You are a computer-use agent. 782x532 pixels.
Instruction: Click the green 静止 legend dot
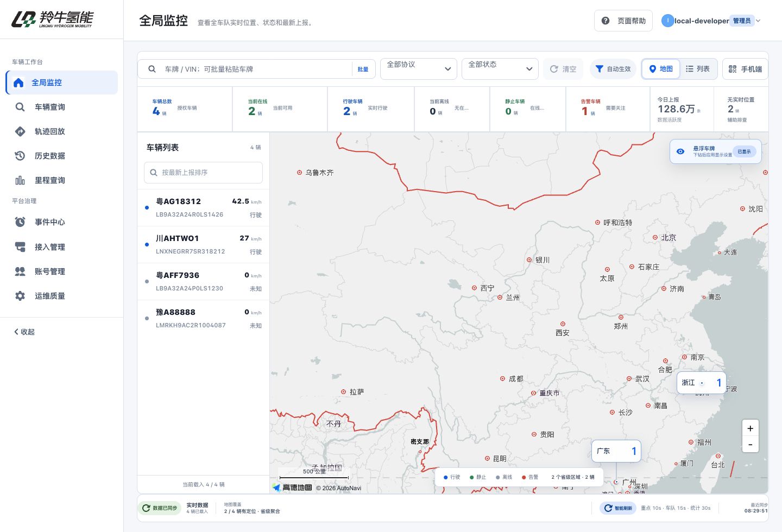(x=471, y=477)
